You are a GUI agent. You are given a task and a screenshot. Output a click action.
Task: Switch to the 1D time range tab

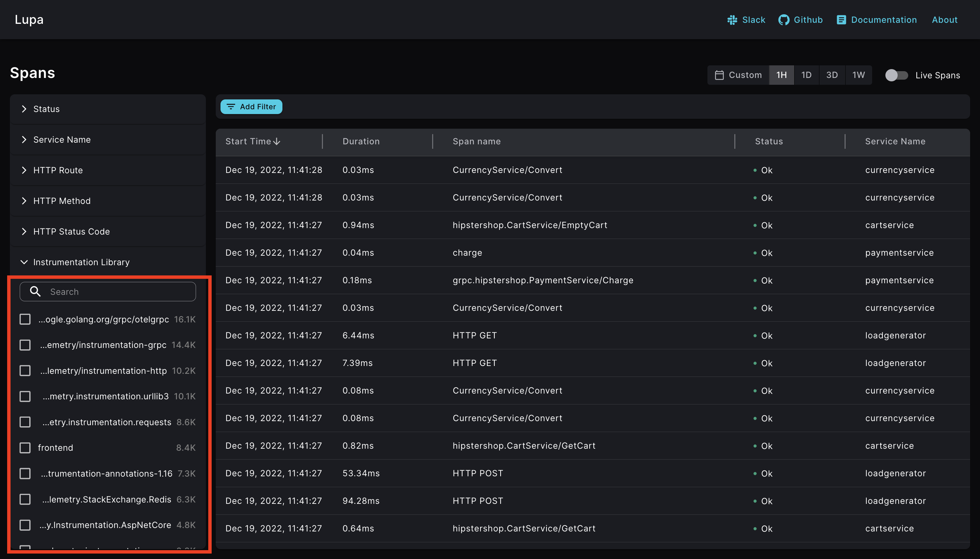(x=806, y=75)
